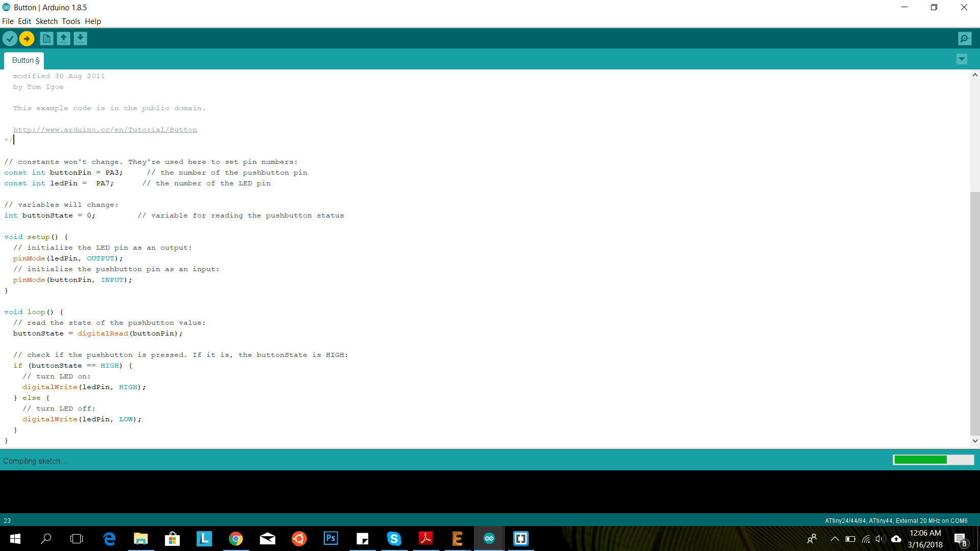
Task: Click the 'pinMode(ledPin, OUTPUT);' line
Action: click(68, 258)
